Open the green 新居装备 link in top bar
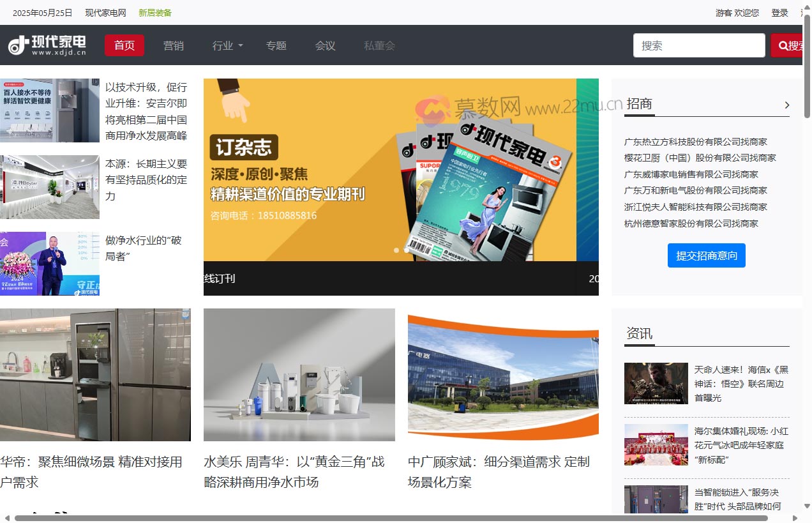 [x=154, y=12]
